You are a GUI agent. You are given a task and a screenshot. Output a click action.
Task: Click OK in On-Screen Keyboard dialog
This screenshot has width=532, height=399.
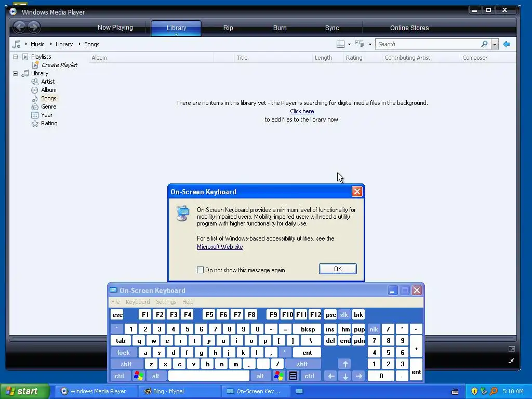[x=338, y=269]
